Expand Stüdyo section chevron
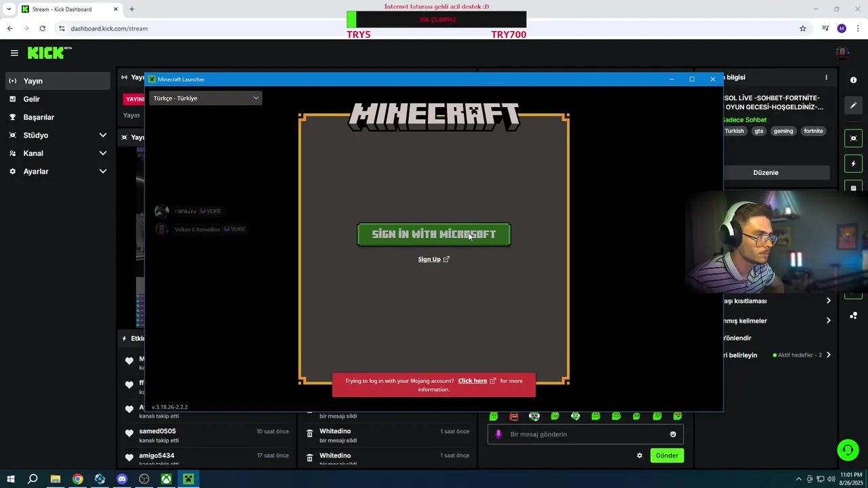The image size is (868, 488). tap(103, 136)
